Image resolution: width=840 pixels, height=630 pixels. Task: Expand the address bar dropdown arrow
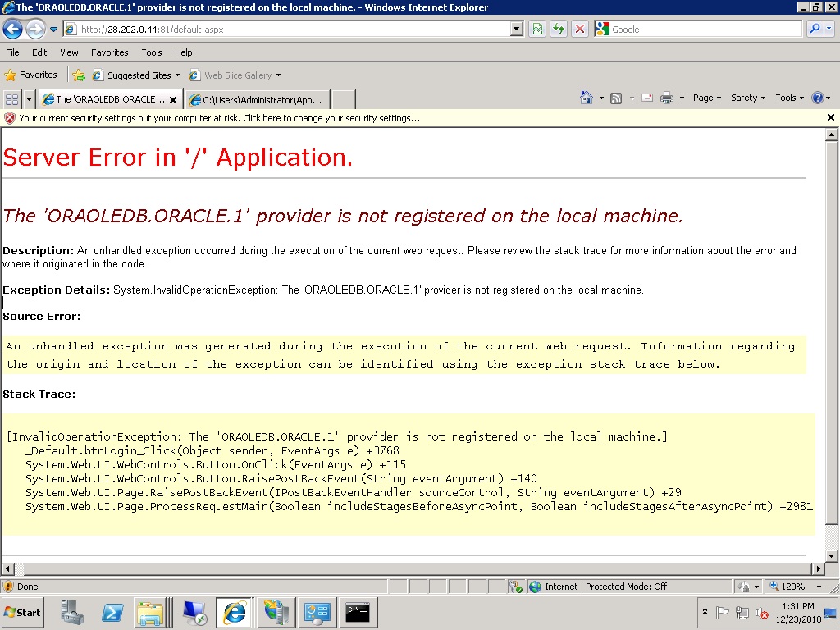tap(516, 30)
